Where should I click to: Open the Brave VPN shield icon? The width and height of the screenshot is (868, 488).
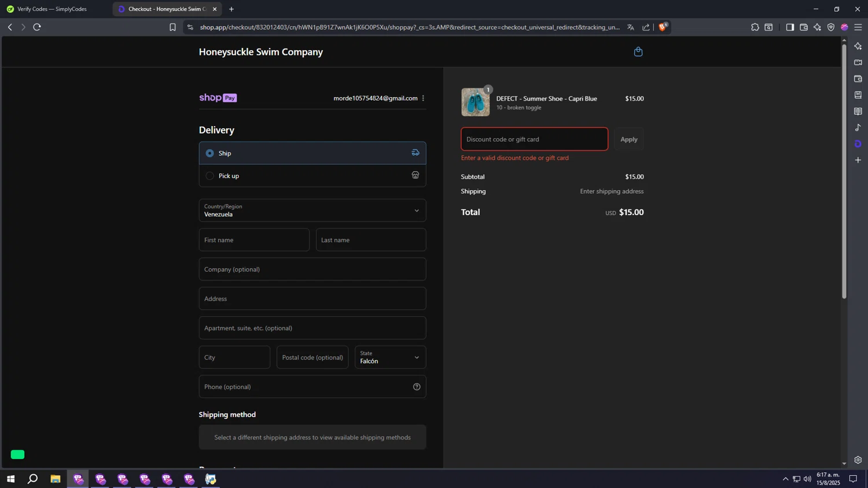pyautogui.click(x=831, y=27)
